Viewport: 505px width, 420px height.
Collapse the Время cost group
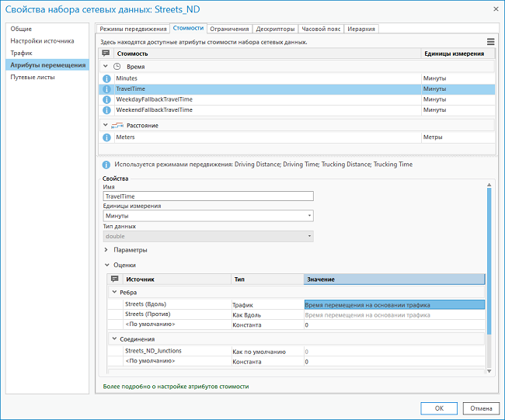(106, 67)
